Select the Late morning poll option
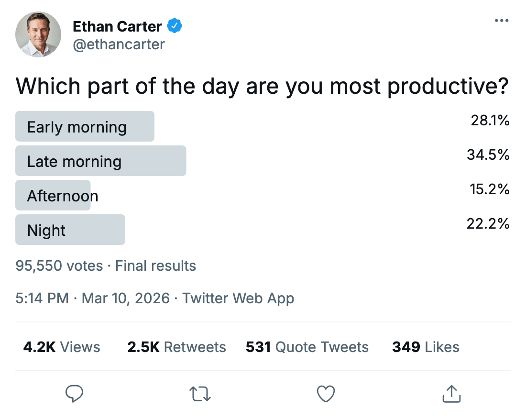Screen dimensions: 526x420 tap(100, 161)
